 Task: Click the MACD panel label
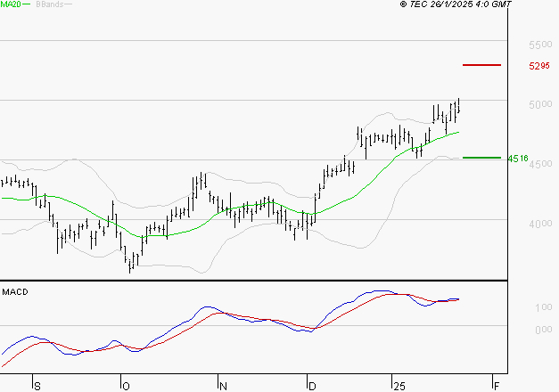(x=15, y=292)
